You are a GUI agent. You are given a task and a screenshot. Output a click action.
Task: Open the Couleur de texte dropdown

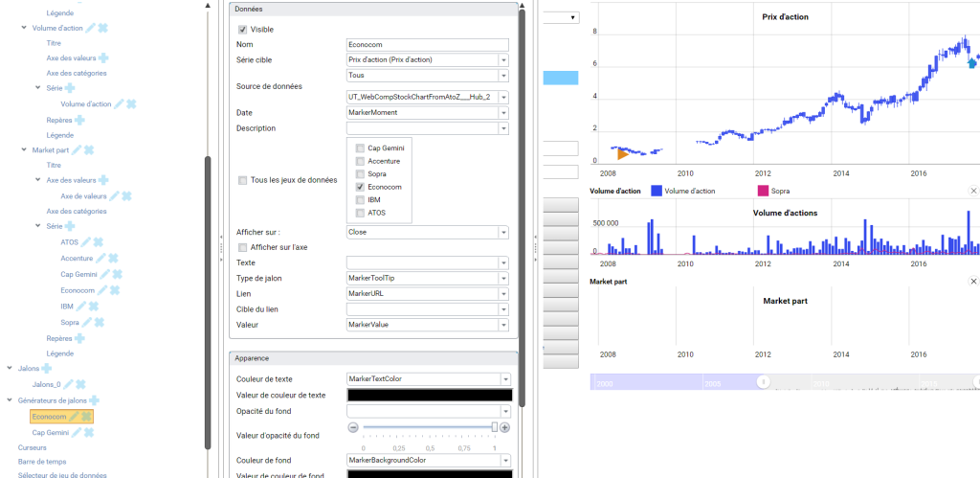point(505,379)
